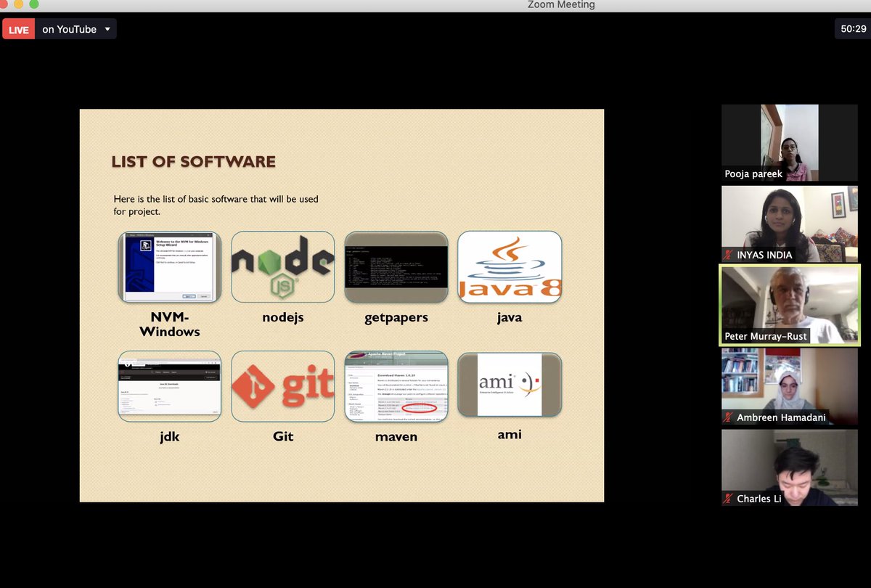Click the 'Ambreen Hamadani' name label

(x=781, y=417)
